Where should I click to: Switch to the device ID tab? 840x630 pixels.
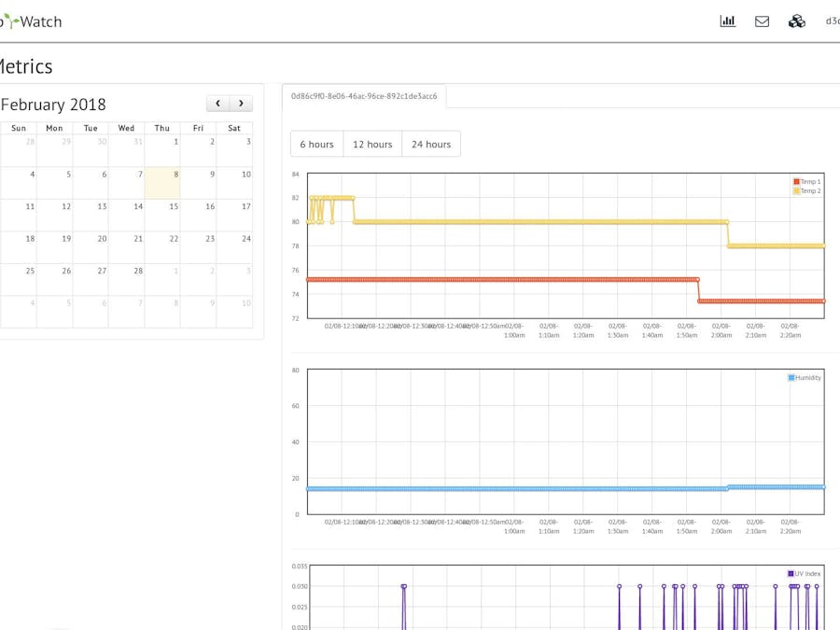(364, 96)
